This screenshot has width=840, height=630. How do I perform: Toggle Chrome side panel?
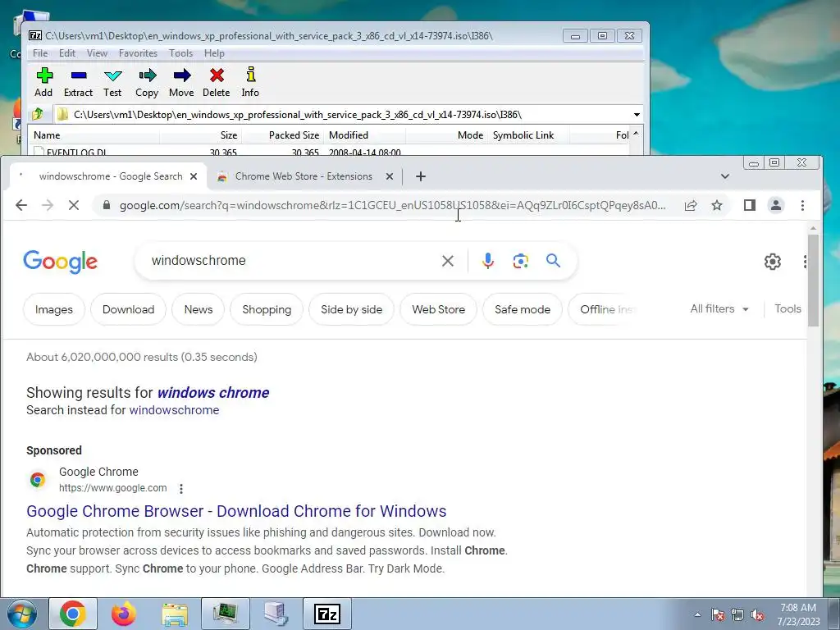tap(750, 205)
